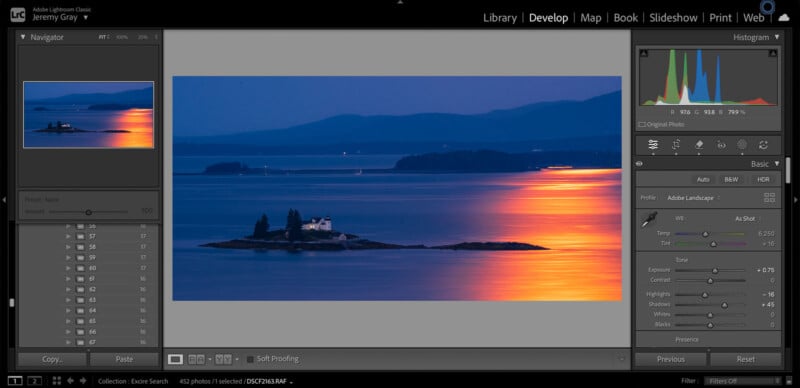Open the Web module
800x388 pixels.
(754, 18)
